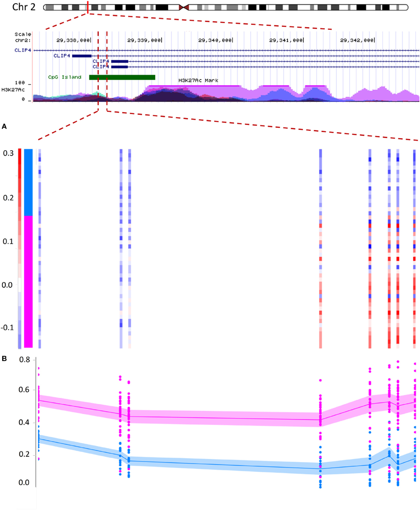The width and height of the screenshot is (420, 510).
Task: Select the rightmost heatmap column
Action: 414,249
